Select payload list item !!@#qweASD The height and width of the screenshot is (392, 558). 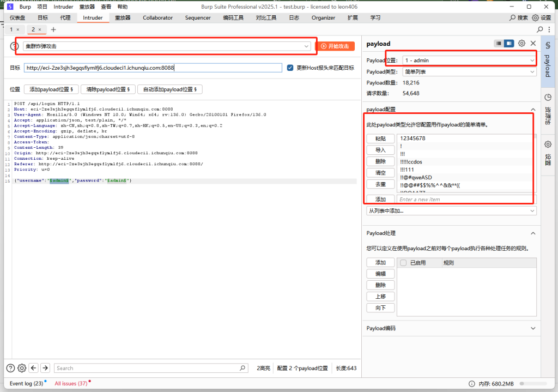[464, 177]
